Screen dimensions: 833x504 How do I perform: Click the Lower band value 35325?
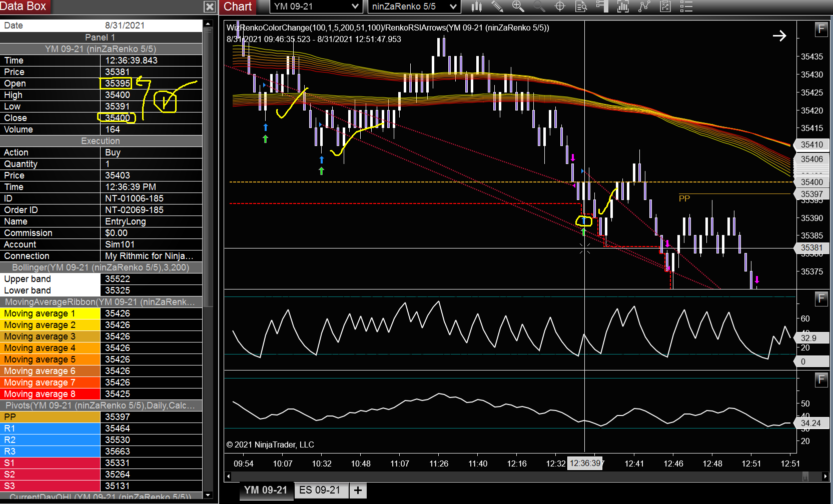pos(118,290)
